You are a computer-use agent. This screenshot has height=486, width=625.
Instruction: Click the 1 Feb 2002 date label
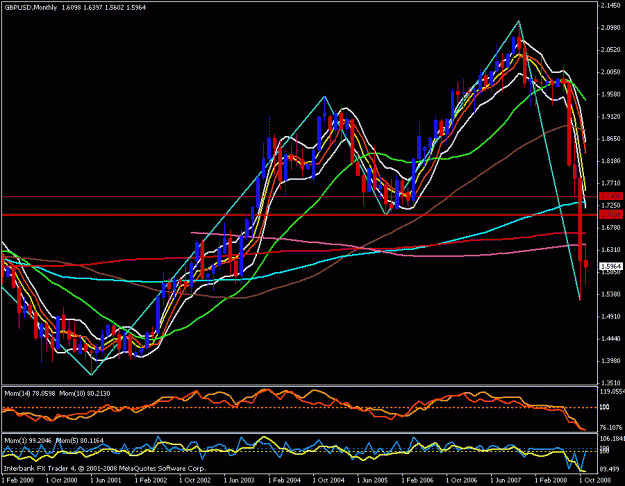click(150, 480)
